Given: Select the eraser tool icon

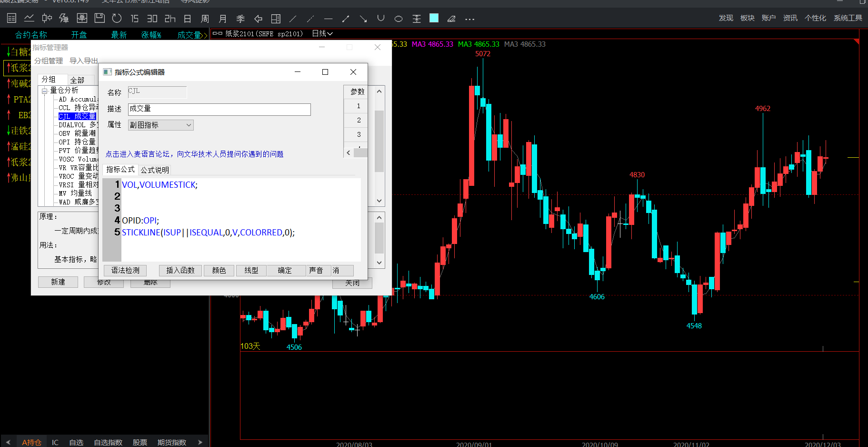Looking at the screenshot, I should tap(451, 19).
